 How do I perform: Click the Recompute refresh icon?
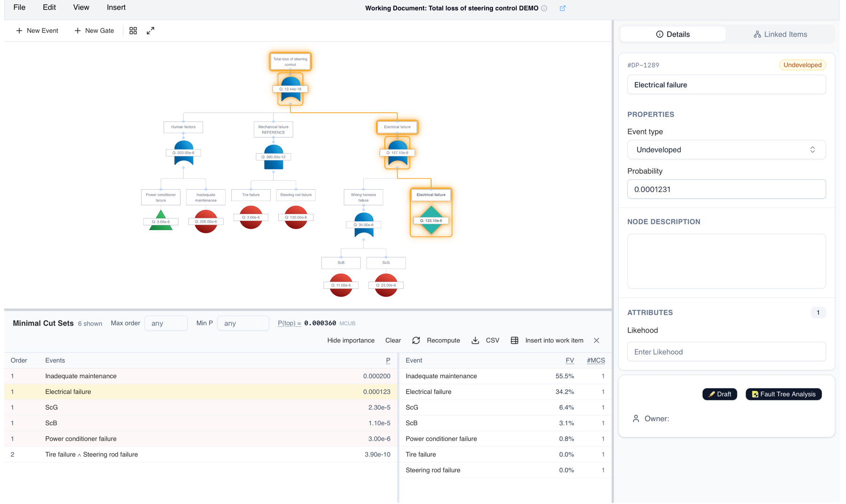(x=416, y=341)
